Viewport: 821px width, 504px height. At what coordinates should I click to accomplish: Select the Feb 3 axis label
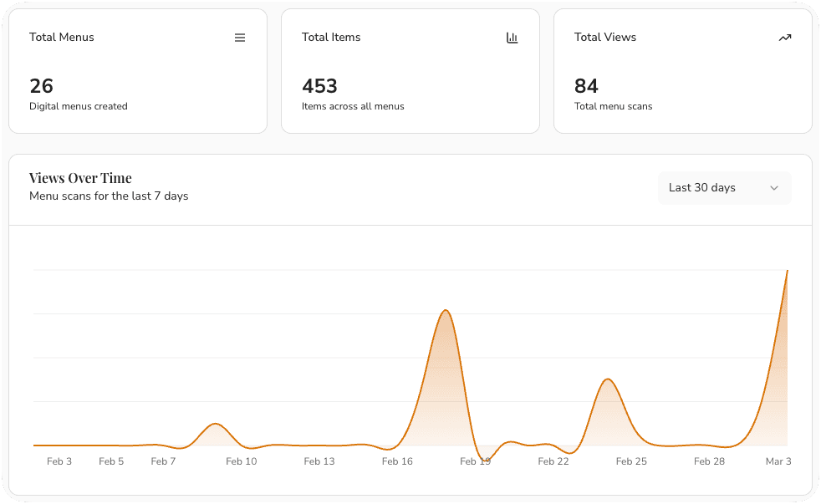coord(59,461)
